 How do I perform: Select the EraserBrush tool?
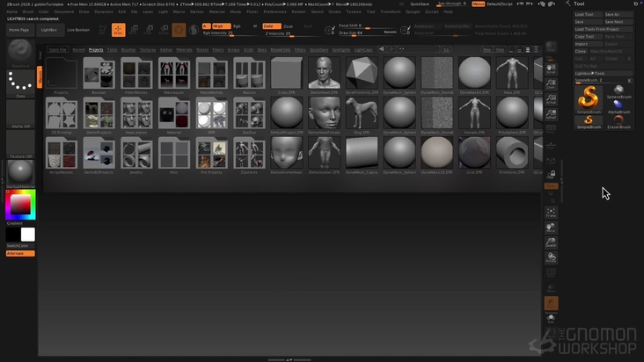(618, 122)
